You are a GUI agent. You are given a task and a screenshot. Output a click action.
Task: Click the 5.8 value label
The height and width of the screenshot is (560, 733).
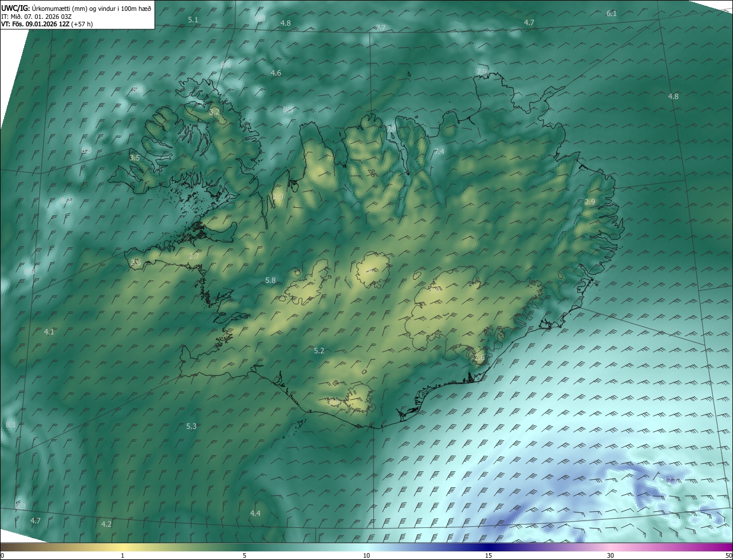click(x=271, y=281)
